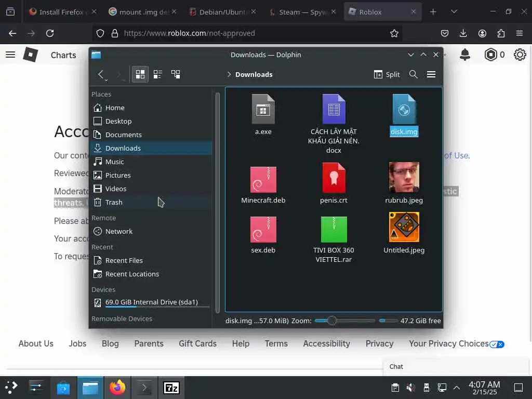532x399 pixels.
Task: Show hidden system tray icons arrow
Action: point(457,388)
